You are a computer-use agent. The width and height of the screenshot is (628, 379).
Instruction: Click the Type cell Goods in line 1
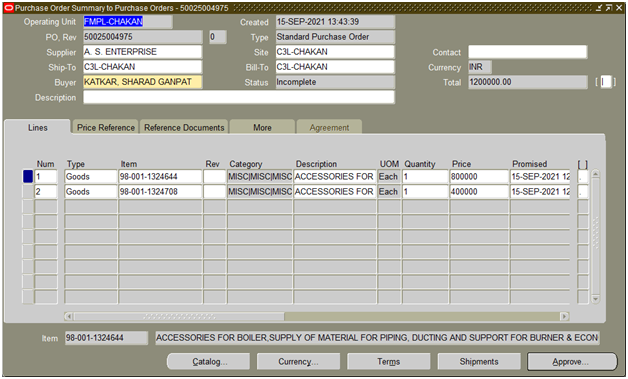tap(91, 176)
